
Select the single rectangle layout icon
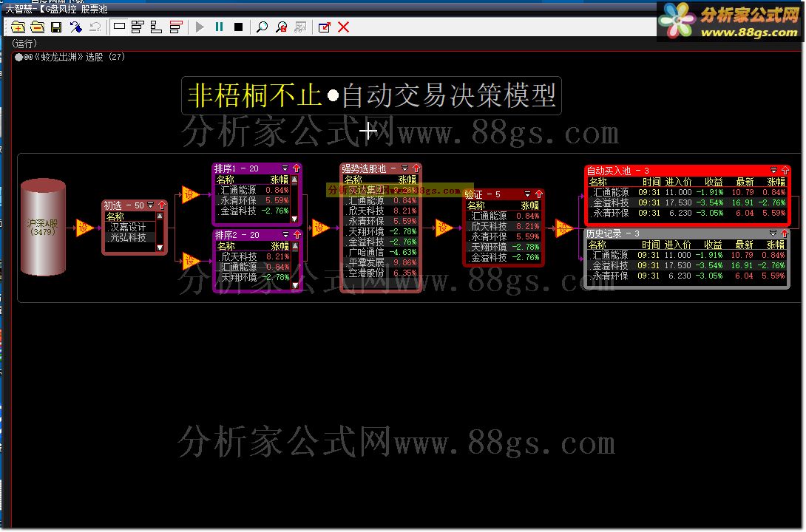[119, 27]
